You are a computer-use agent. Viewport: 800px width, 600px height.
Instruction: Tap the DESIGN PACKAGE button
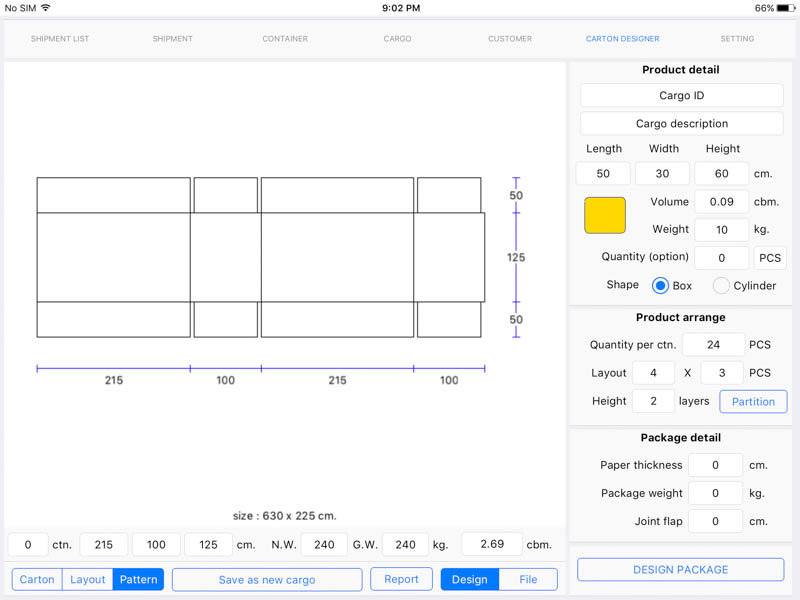click(681, 569)
